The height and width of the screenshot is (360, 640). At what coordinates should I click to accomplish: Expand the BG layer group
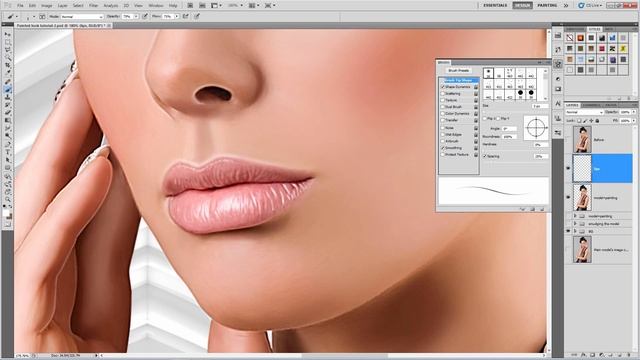tap(575, 231)
